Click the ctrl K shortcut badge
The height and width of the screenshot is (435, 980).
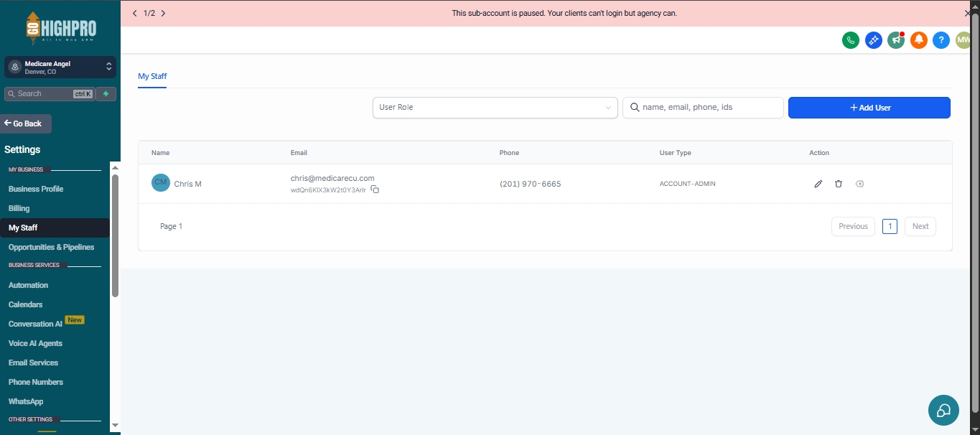tap(83, 94)
